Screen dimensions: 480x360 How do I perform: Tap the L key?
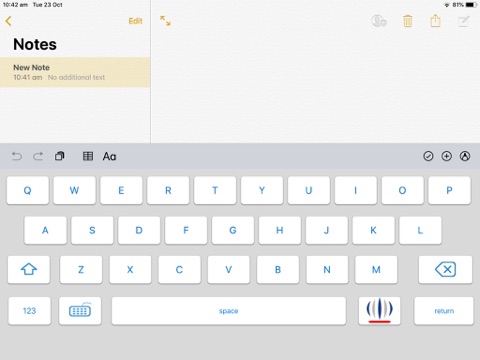click(x=420, y=230)
